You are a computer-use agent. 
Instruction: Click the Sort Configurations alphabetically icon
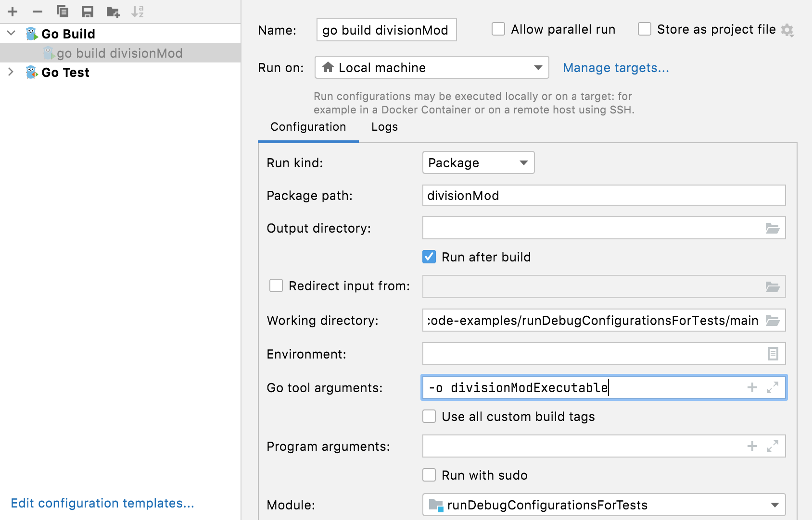[138, 12]
